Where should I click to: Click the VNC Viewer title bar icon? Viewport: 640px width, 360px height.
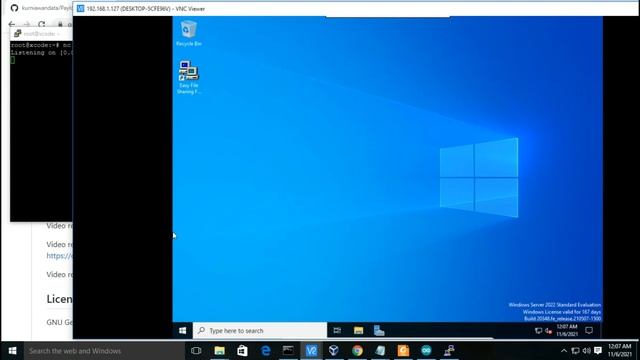click(x=80, y=9)
